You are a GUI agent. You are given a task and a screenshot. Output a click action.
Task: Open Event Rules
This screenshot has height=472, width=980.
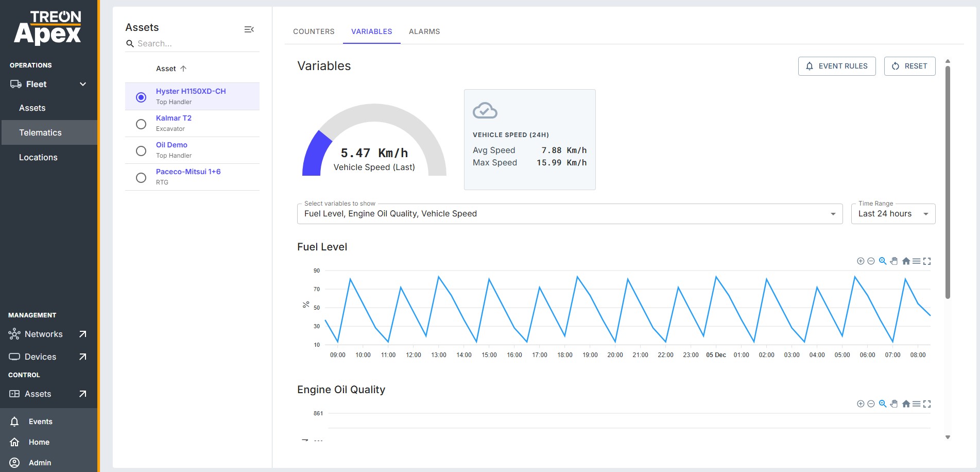coord(837,66)
